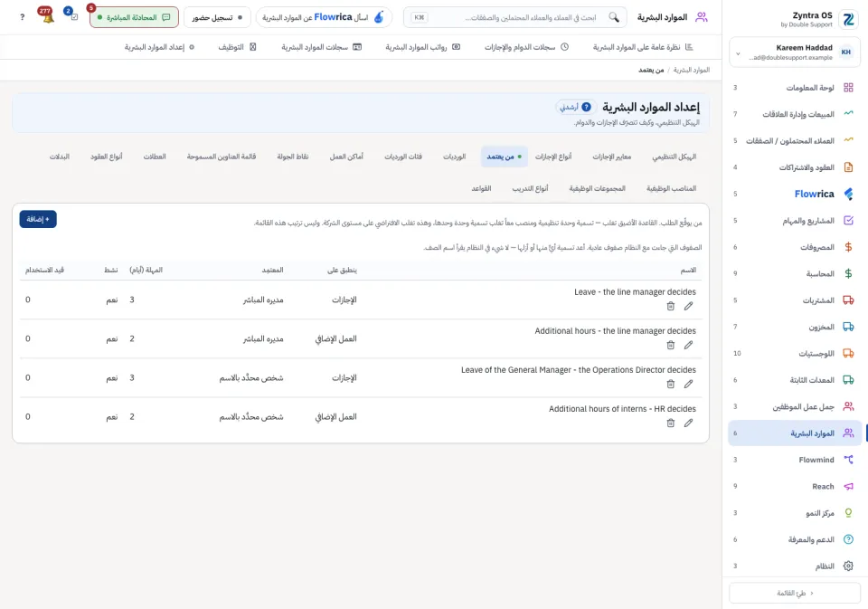Viewport: 868px width, 609px height.
Task: Switch to قائمة العناوين المسموحة sub-tab
Action: (x=222, y=157)
